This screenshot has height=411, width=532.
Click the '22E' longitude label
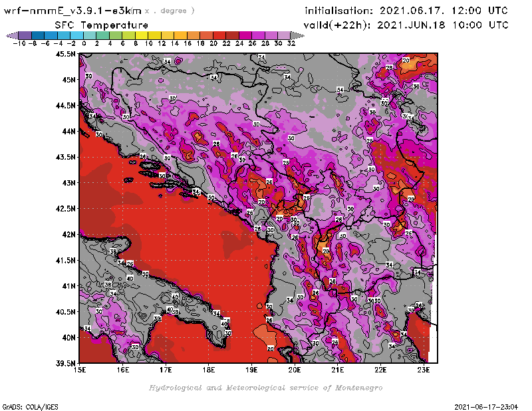380,370
